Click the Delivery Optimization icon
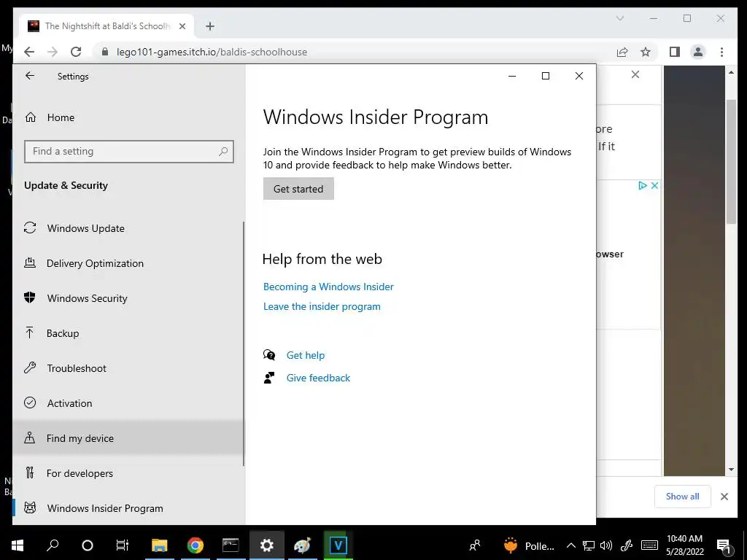747x560 pixels. [30, 262]
